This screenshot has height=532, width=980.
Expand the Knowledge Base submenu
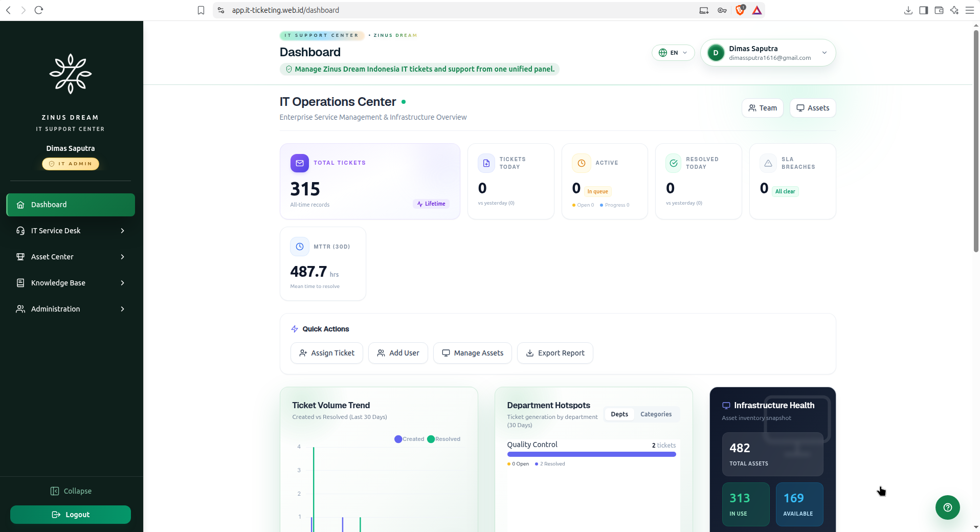point(71,283)
